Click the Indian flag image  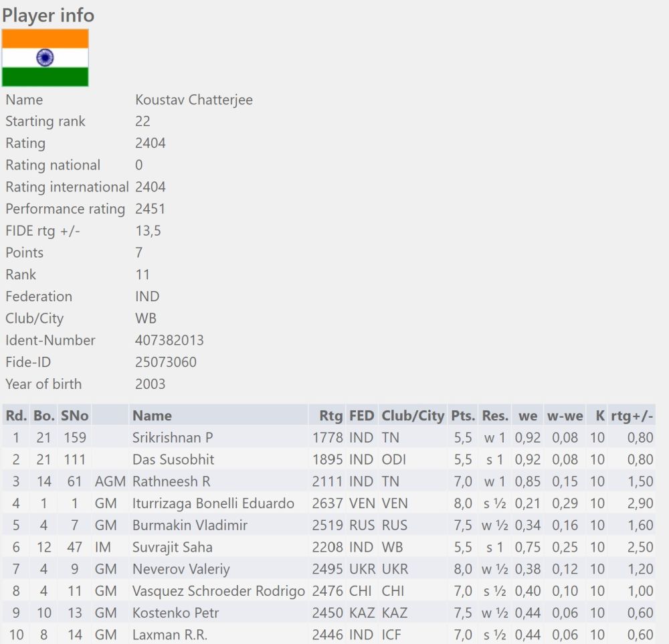(45, 58)
